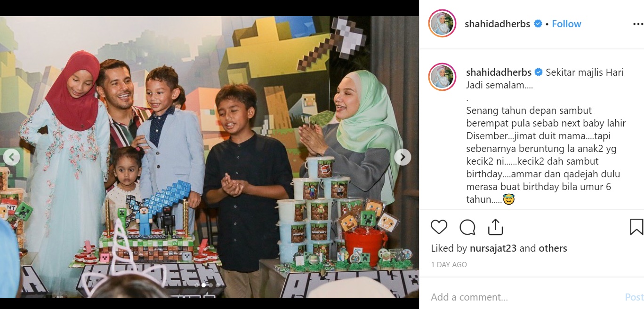The image size is (644, 309).
Task: Click the carousel position dots below the photo
Action: pos(207,285)
